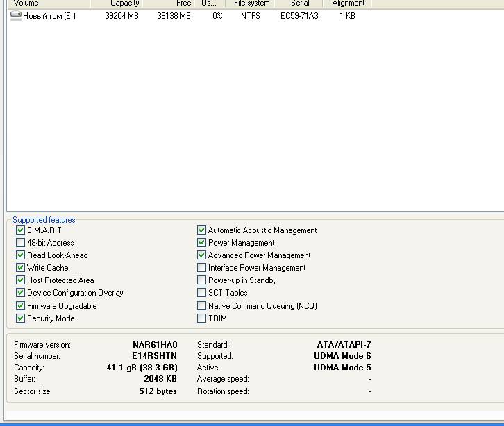Check the Power-up in Standby box
This screenshot has width=504, height=426.
[201, 280]
